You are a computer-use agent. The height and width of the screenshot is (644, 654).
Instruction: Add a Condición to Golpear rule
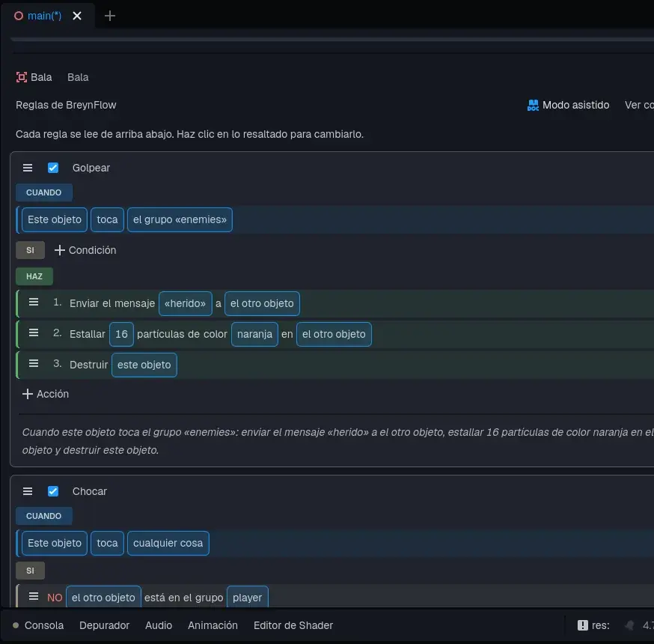point(85,250)
